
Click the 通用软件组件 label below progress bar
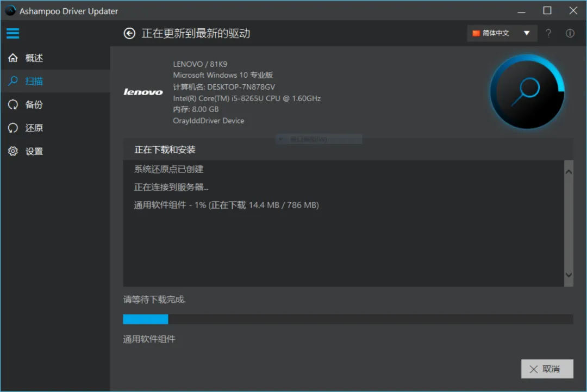point(149,339)
